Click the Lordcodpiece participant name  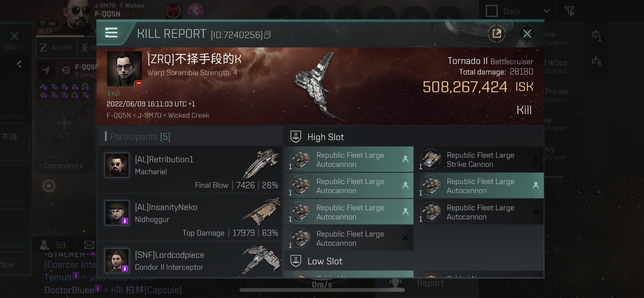coord(169,255)
